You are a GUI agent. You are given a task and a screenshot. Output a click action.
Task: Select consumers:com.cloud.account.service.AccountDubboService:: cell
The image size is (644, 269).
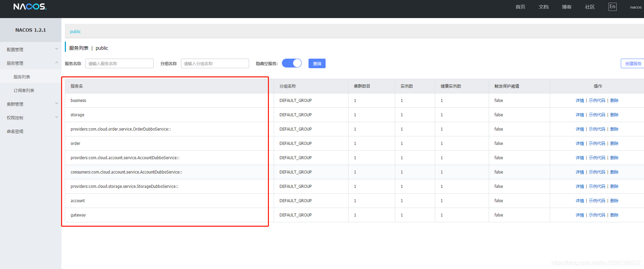click(x=169, y=172)
